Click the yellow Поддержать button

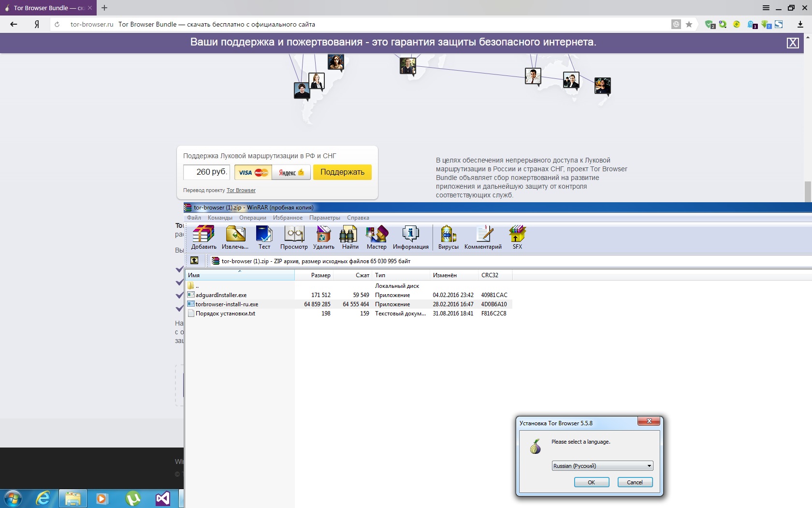pos(342,172)
